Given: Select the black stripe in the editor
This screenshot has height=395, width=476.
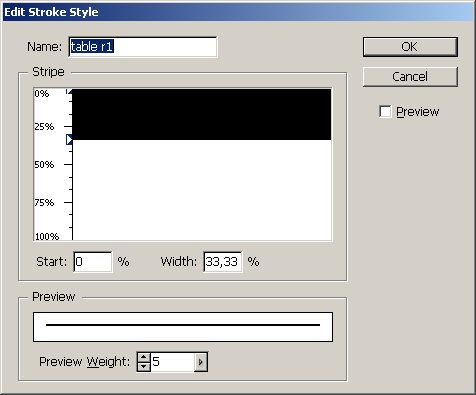Looking at the screenshot, I should pyautogui.click(x=202, y=114).
